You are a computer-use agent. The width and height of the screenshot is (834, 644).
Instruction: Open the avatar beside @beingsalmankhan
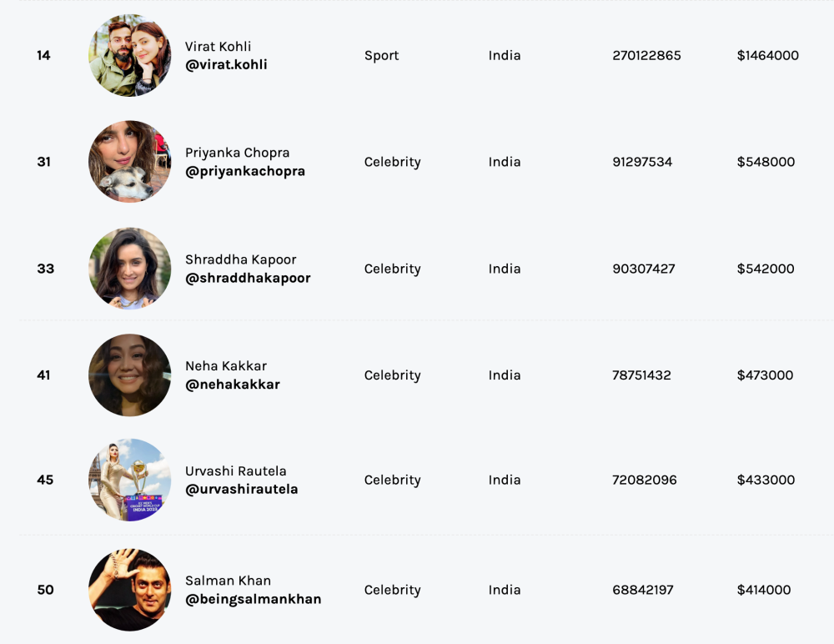(x=129, y=590)
